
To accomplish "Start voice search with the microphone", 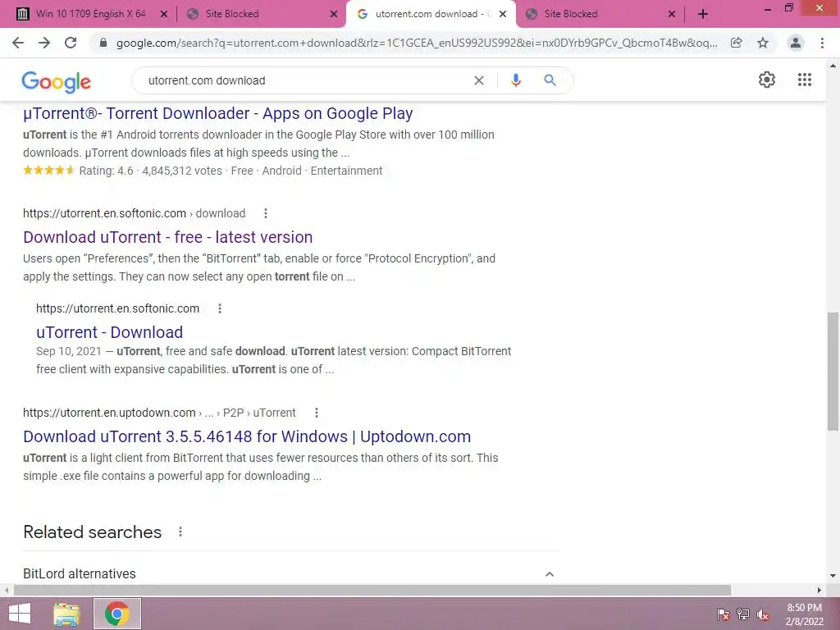I will coord(516,80).
